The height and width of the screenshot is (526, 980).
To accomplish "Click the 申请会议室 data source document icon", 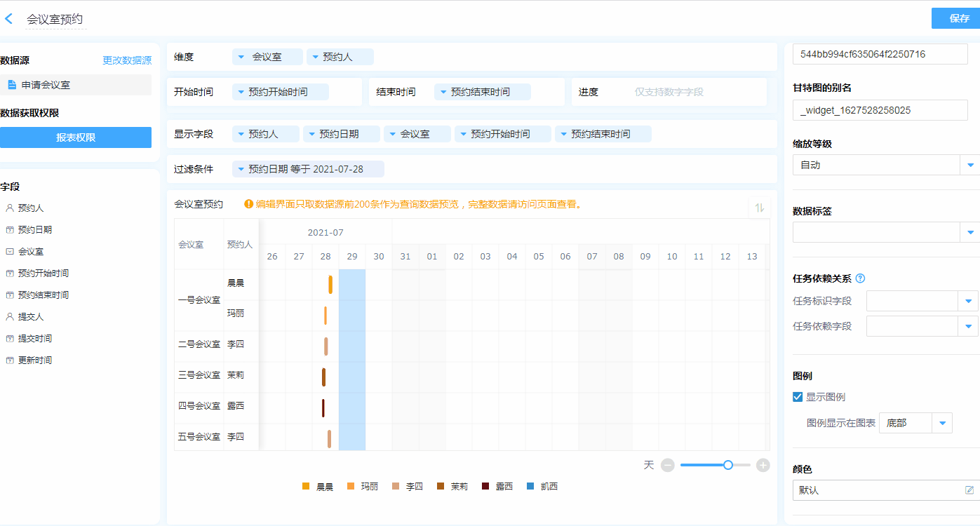I will (12, 85).
